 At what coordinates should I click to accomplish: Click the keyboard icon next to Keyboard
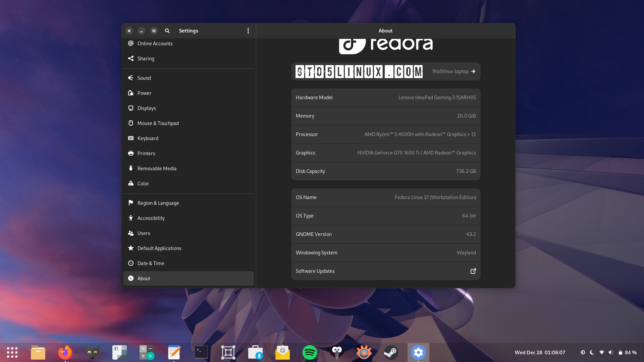(x=131, y=138)
